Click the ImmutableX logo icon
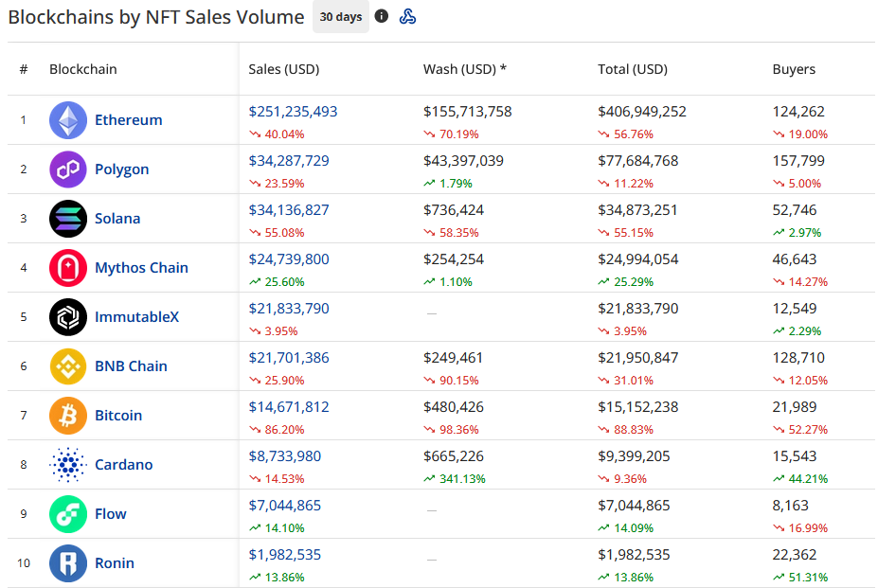The height and width of the screenshot is (588, 878). tap(68, 317)
